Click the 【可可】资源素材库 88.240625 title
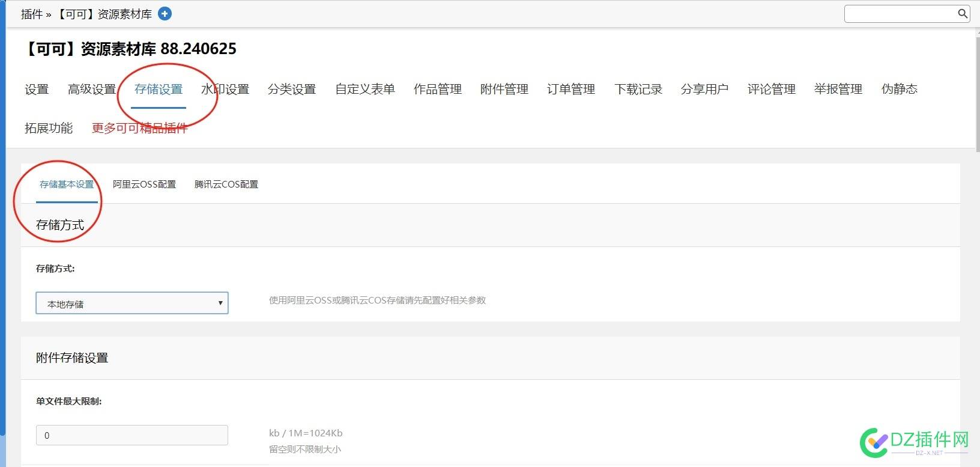980x467 pixels. (129, 49)
